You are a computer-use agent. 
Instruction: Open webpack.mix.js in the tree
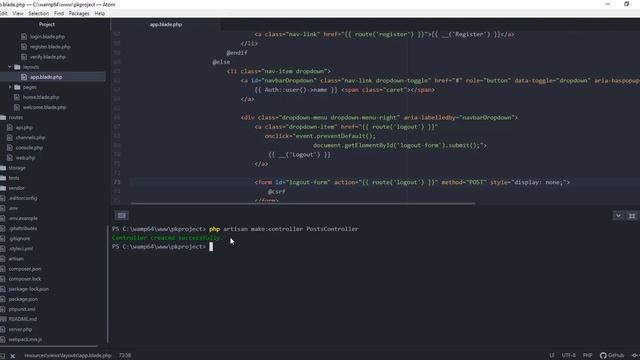click(25, 340)
